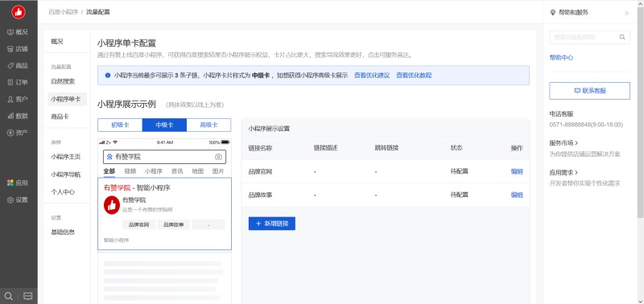The image size is (644, 304).
Task: Click the 有赞学院 - 智能小程序 preview title
Action: tap(137, 188)
